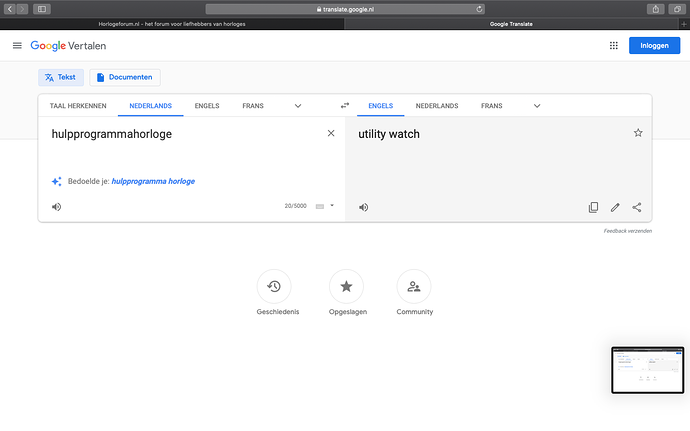The width and height of the screenshot is (690, 431).
Task: Listen to the English translation
Action: [363, 207]
